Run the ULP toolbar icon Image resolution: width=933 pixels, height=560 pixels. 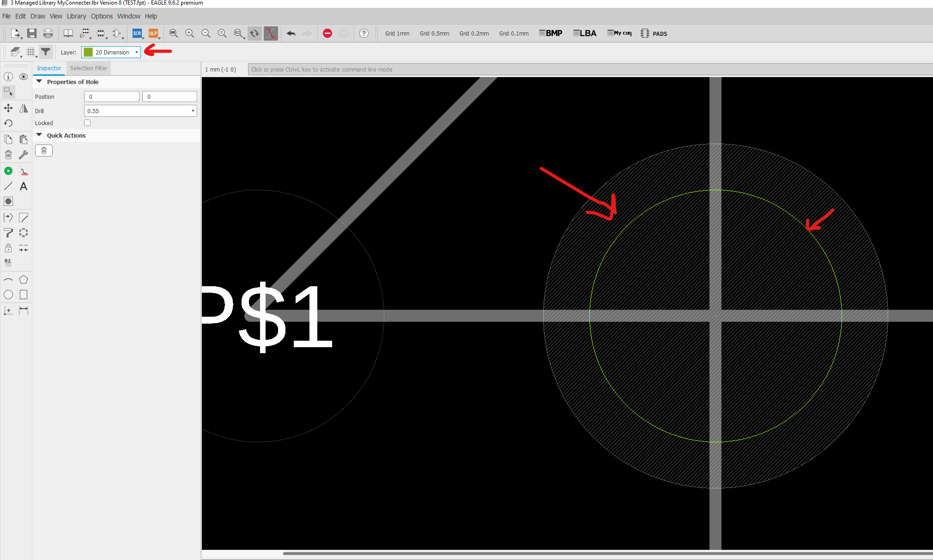pos(153,33)
